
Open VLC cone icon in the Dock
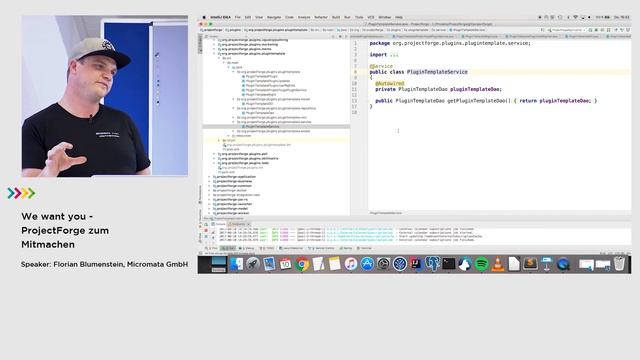[x=498, y=264]
